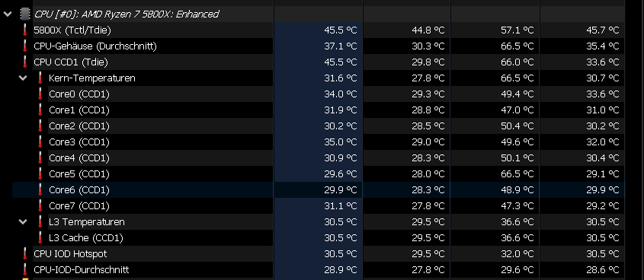Select the Core0 (CCD1) label
The width and height of the screenshot is (644, 280).
(x=79, y=94)
